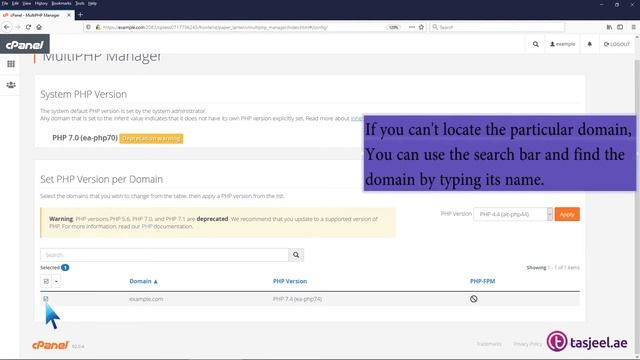Viewport: 640px width, 360px height.
Task: Click the magnifier icon in cPanel header
Action: pos(536,44)
